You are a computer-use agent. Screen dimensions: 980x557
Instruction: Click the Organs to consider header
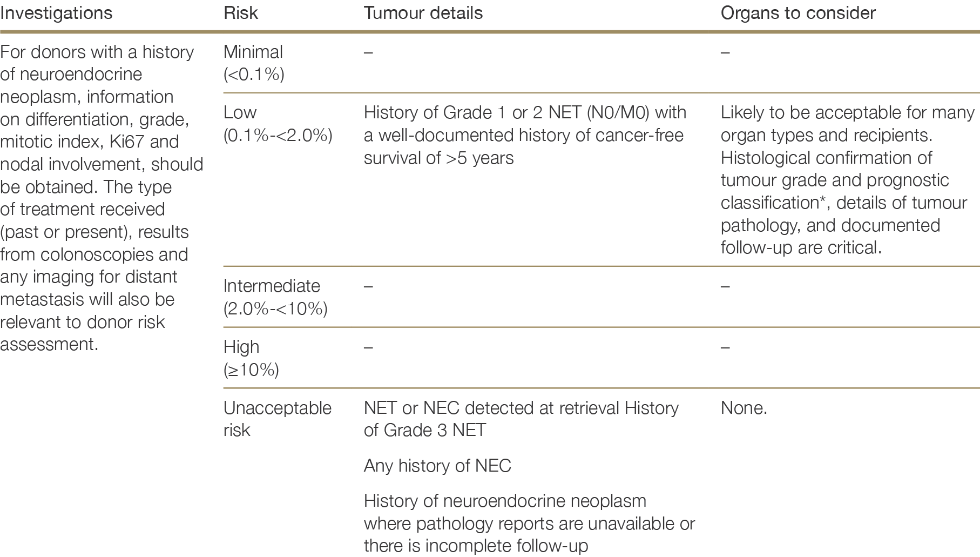pyautogui.click(x=797, y=13)
